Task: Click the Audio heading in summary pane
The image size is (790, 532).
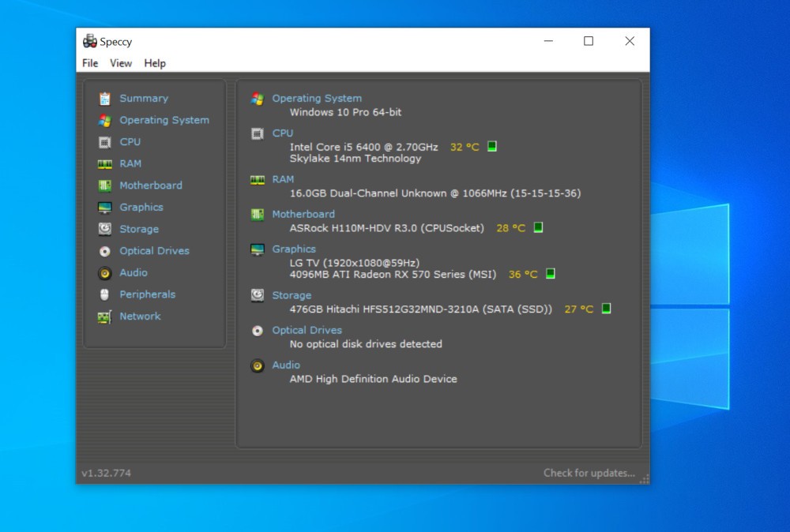Action: [x=286, y=365]
